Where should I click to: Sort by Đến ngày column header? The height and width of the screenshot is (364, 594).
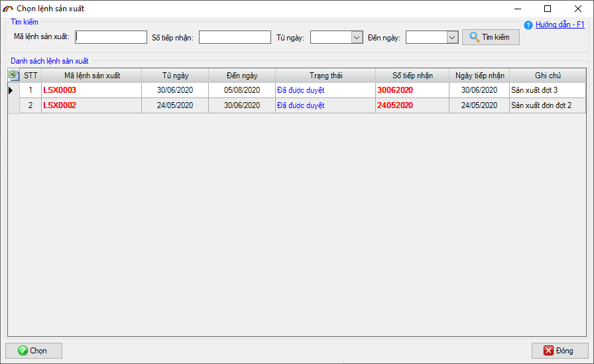[x=242, y=76]
